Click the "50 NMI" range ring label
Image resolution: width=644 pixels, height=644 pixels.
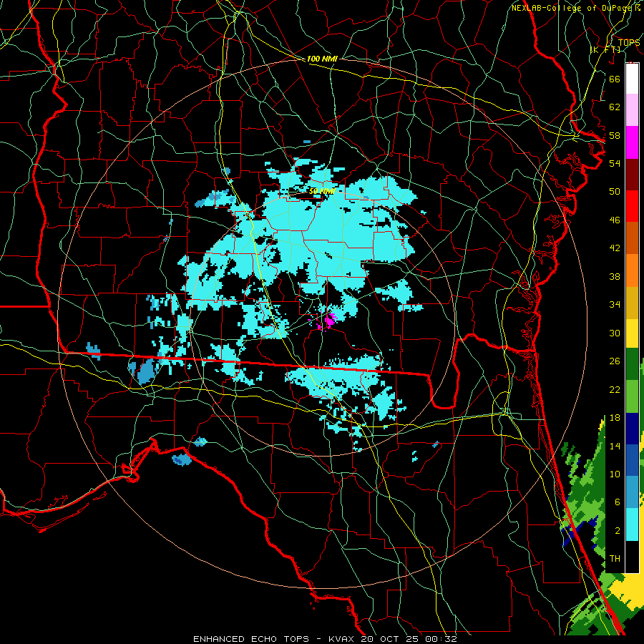[322, 191]
